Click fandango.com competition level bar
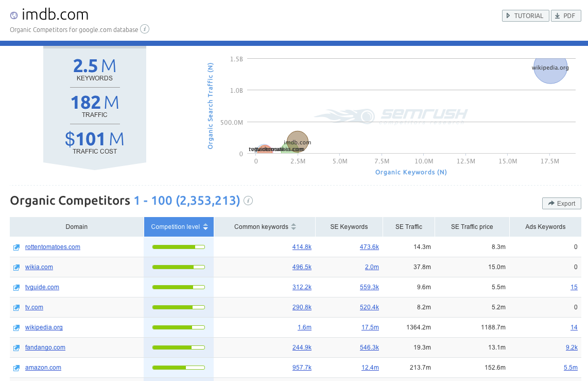The width and height of the screenshot is (588, 381). [x=178, y=347]
